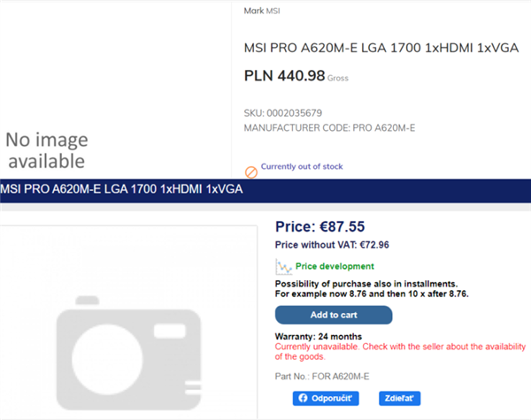
Task: Click the Price without VAT €72.96
Action: pos(332,245)
